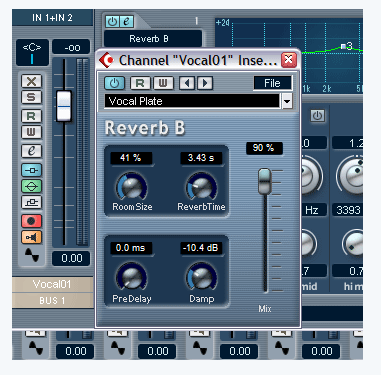Open the BUS 1 output routing selector
Viewport: 381px width, 375px height.
[x=52, y=300]
